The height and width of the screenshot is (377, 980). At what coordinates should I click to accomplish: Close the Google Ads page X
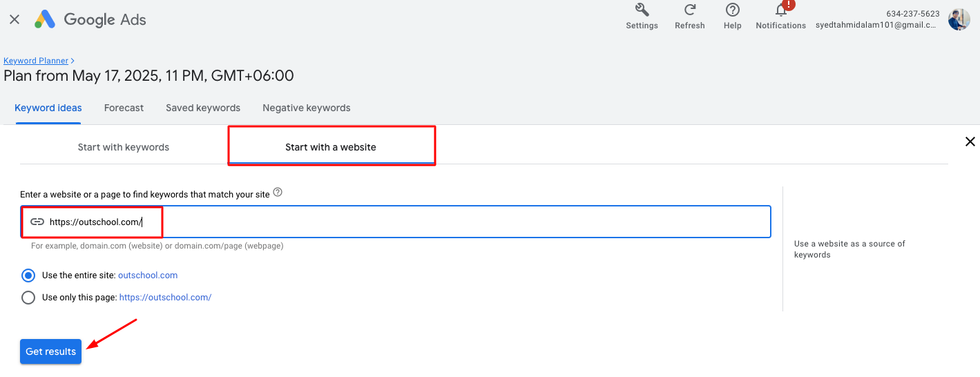15,19
